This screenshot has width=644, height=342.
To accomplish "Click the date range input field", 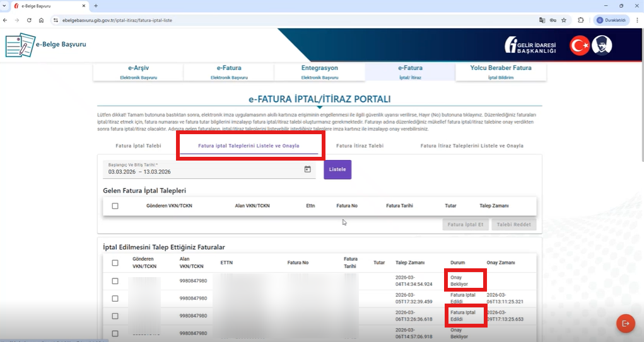I will coord(209,169).
